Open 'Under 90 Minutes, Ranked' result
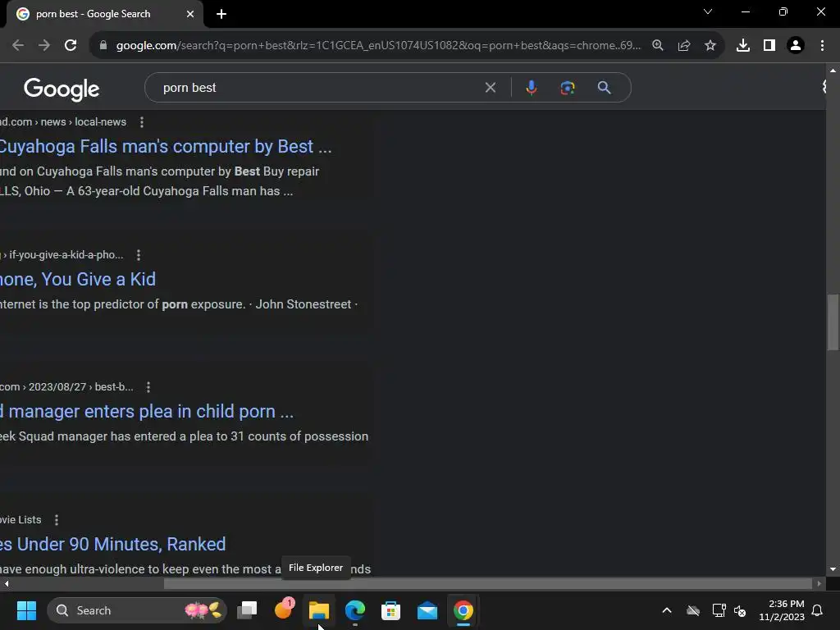 click(x=112, y=545)
